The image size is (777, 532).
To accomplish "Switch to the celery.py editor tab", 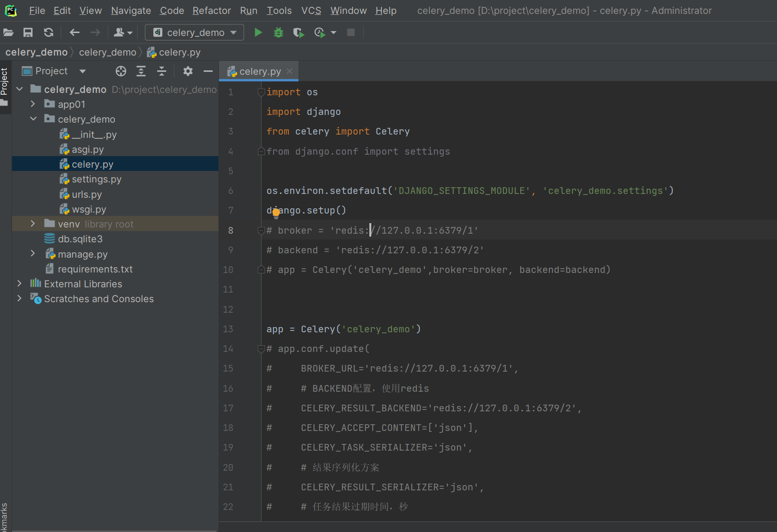I will tap(259, 71).
